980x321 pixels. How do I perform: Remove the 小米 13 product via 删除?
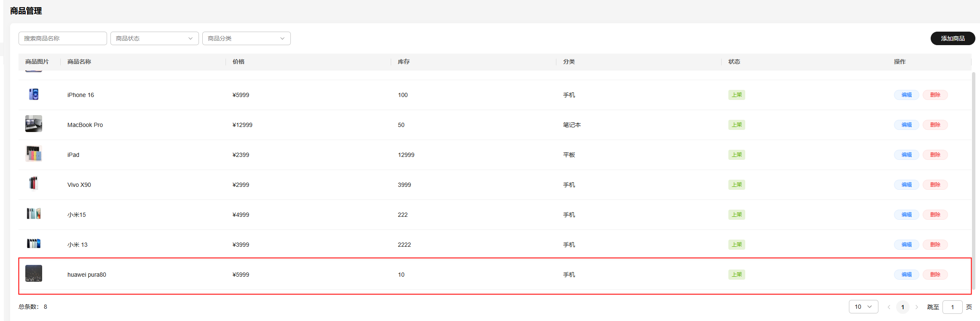935,245
